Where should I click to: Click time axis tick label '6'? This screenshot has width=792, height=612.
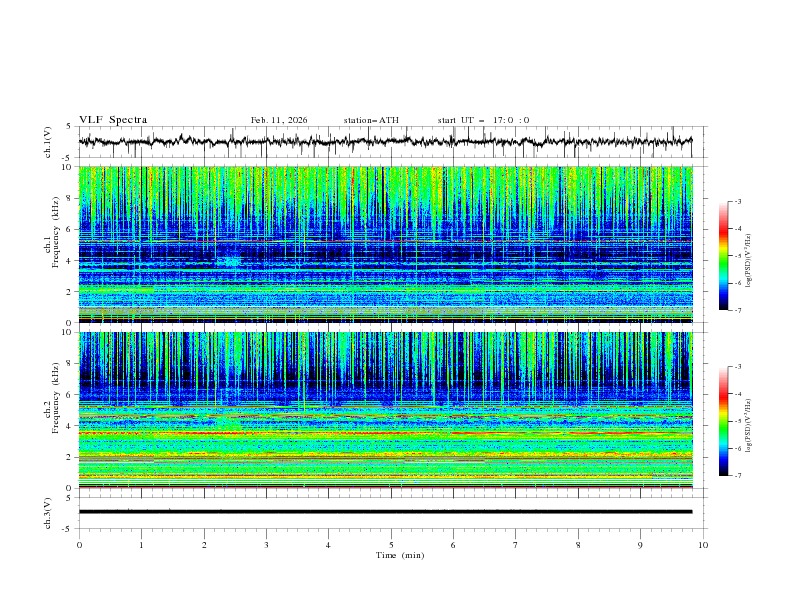453,545
